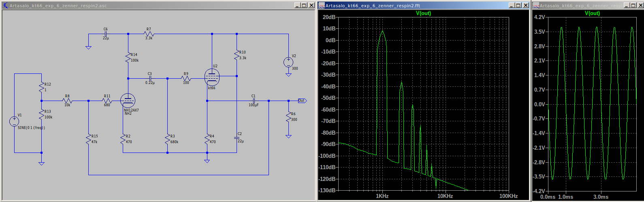Click V(out) trace label in FFT plot

coord(424,13)
